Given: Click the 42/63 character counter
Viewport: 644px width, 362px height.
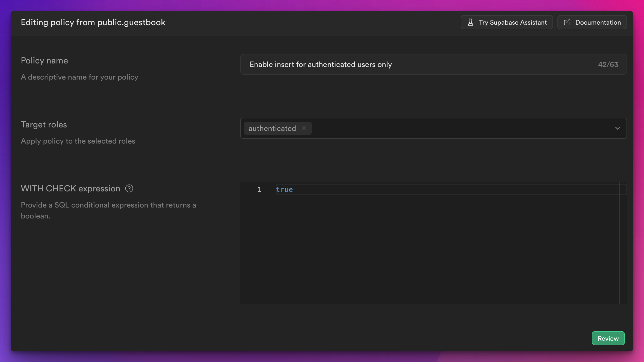Looking at the screenshot, I should coord(608,65).
